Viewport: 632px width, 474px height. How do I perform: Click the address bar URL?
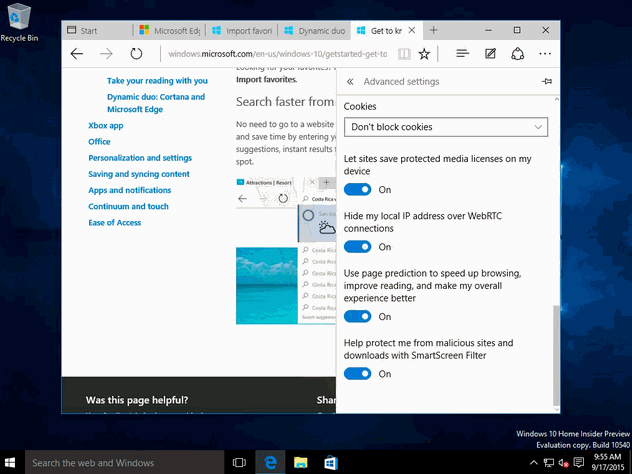(x=278, y=54)
